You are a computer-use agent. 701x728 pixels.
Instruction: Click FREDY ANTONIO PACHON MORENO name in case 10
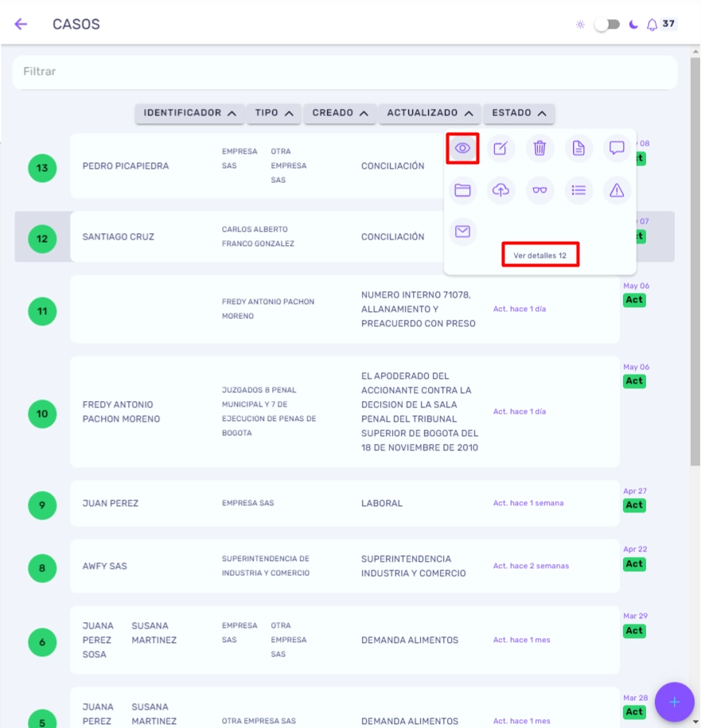(x=121, y=412)
